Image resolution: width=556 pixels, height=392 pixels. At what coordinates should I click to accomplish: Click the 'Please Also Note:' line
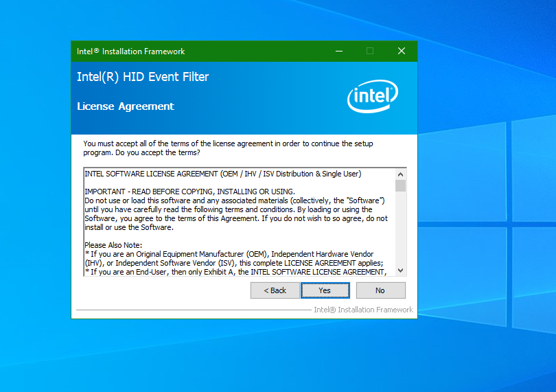coord(113,245)
